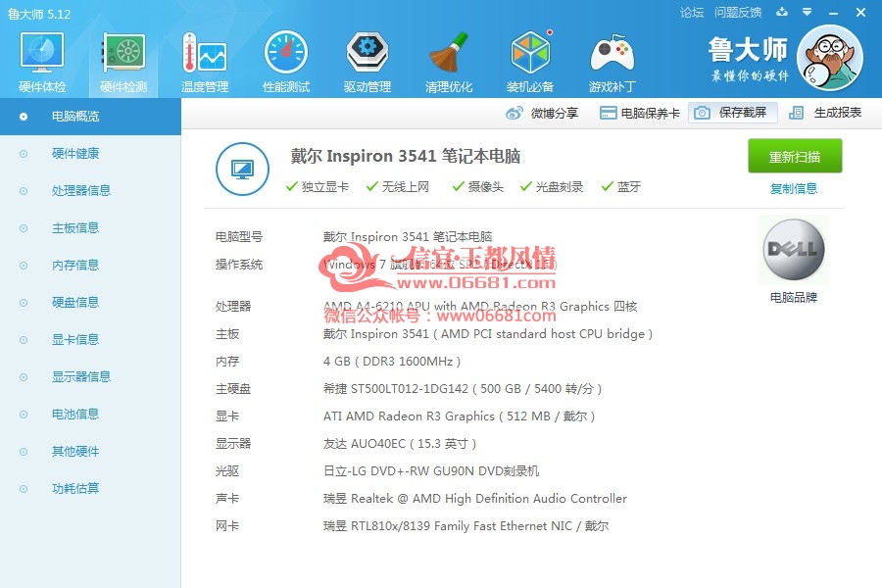Open the 硬件体检 hardware checkup icon
Image resolution: width=882 pixels, height=588 pixels.
tap(41, 62)
